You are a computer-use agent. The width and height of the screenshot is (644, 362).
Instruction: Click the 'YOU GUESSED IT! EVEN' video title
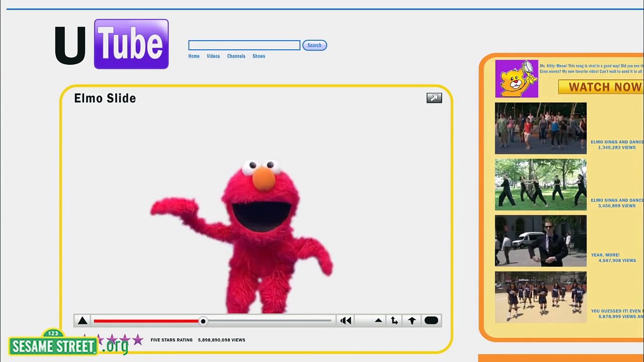617,311
